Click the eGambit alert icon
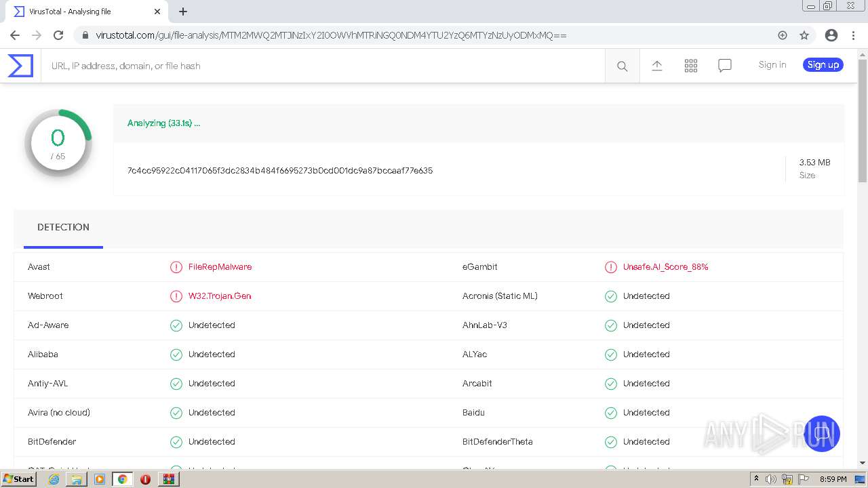This screenshot has width=868, height=488. (611, 267)
